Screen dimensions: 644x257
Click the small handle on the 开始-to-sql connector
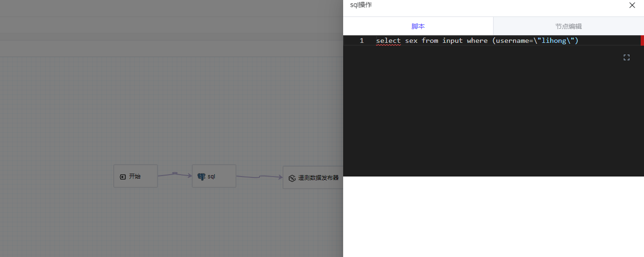click(x=175, y=173)
